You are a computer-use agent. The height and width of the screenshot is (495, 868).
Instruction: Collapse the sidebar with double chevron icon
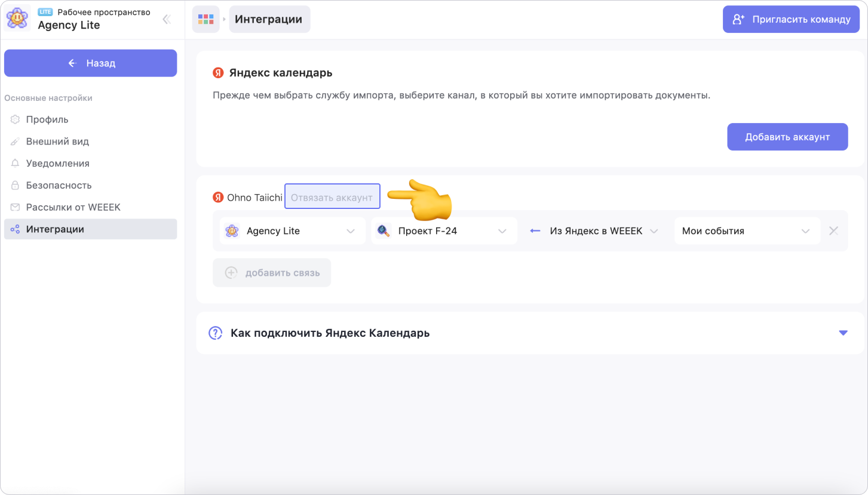click(167, 19)
